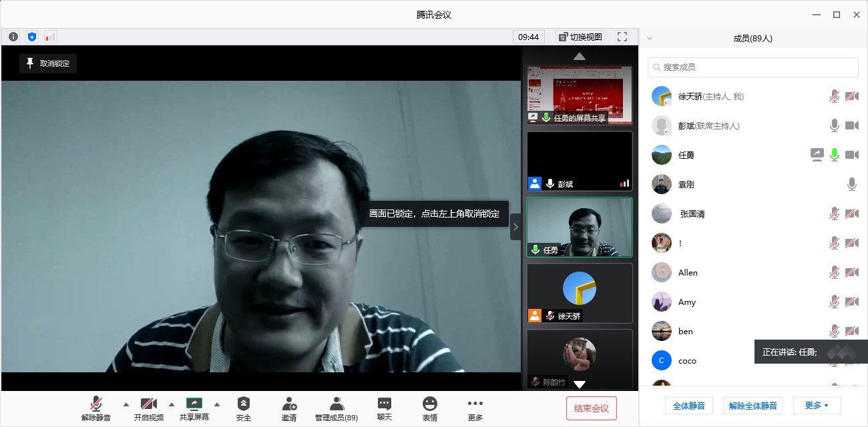This screenshot has height=427, width=868.
Task: Turn on camera with 开启视频
Action: (148, 408)
